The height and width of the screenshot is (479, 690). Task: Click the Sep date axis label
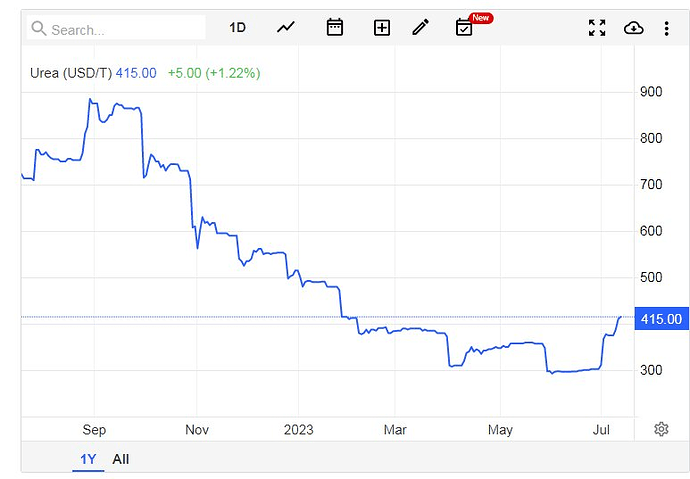coord(94,430)
